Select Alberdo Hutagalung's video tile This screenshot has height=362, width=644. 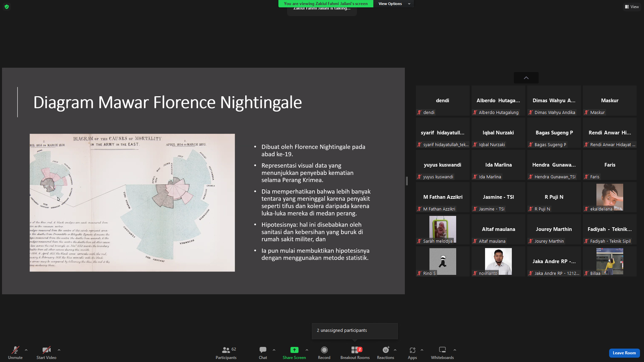click(498, 101)
